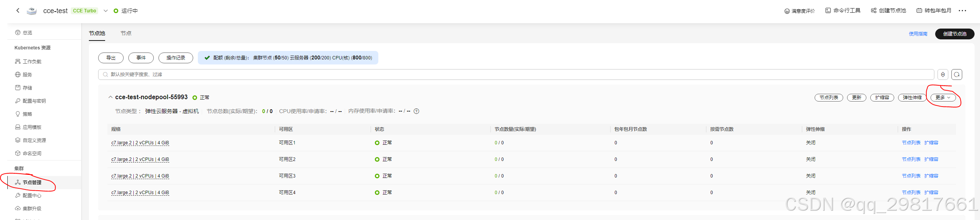Click 创建节点池 in the top header
Image resolution: width=980 pixels, height=220 pixels.
point(888,10)
